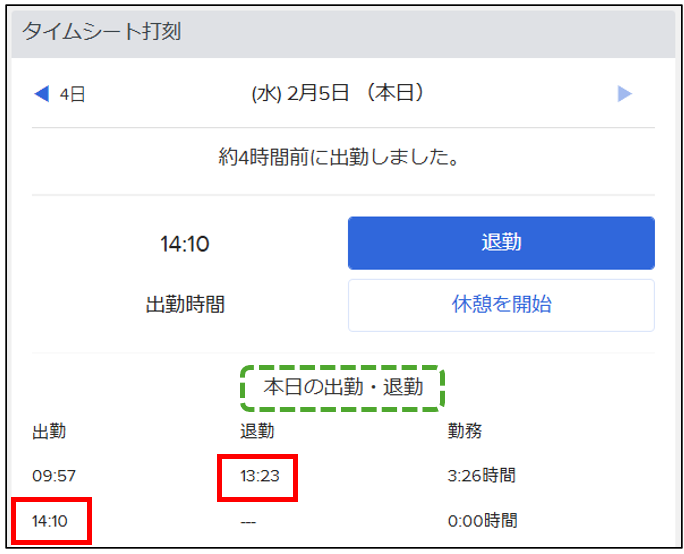Click the 約4時間前に出勤しました status message
Viewport: 684px width, 554px height.
click(338, 157)
